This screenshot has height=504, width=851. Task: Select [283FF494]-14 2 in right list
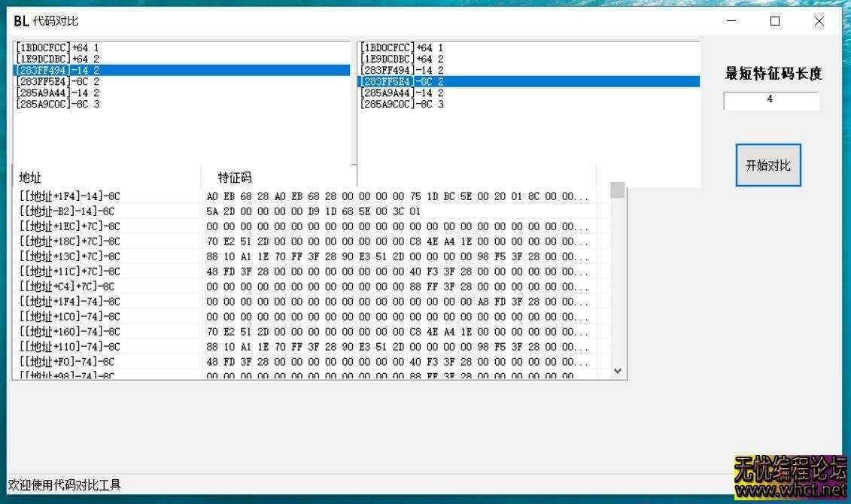click(x=402, y=70)
